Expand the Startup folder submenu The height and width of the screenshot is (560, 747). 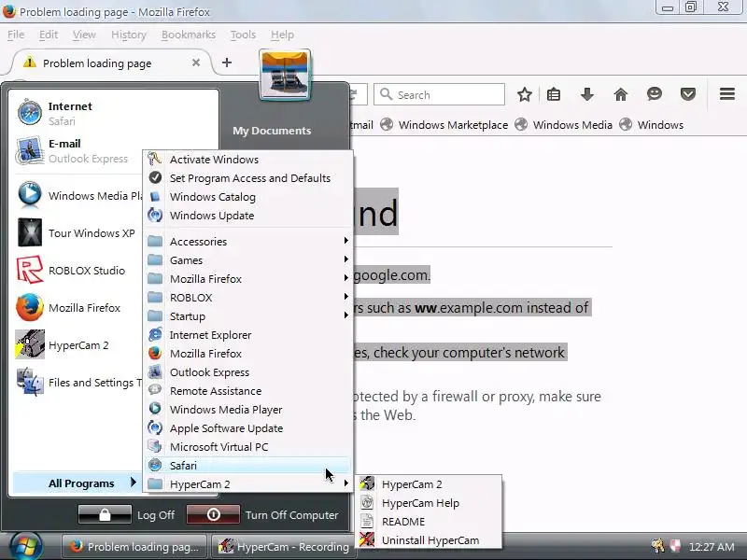point(248,316)
